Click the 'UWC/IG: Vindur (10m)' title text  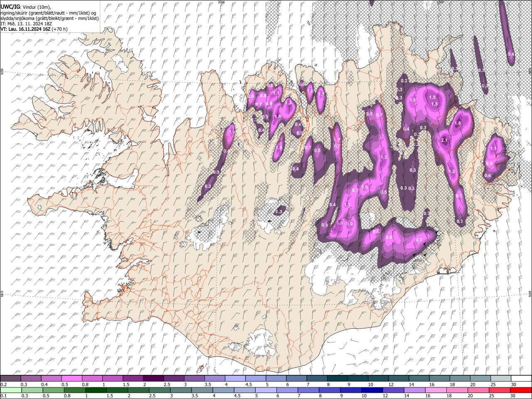point(25,7)
